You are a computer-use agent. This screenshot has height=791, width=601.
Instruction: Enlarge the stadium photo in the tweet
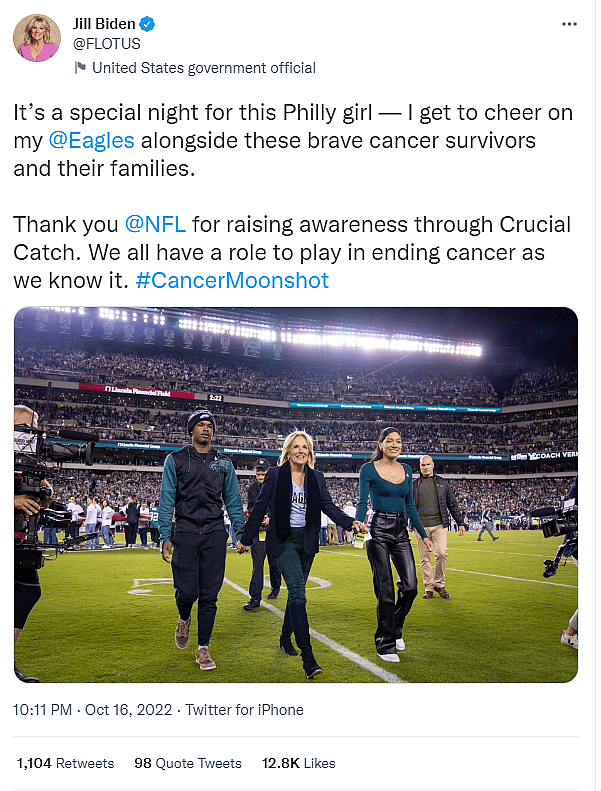296,495
